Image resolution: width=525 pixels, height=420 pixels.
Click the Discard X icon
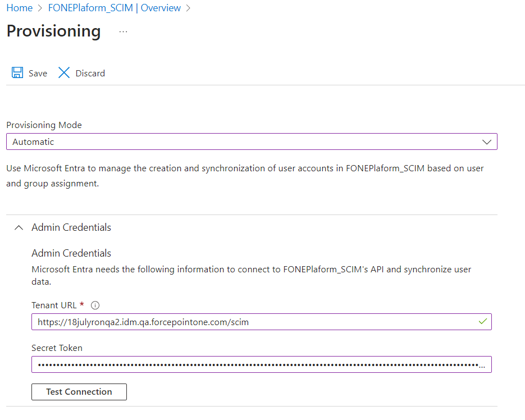(63, 72)
